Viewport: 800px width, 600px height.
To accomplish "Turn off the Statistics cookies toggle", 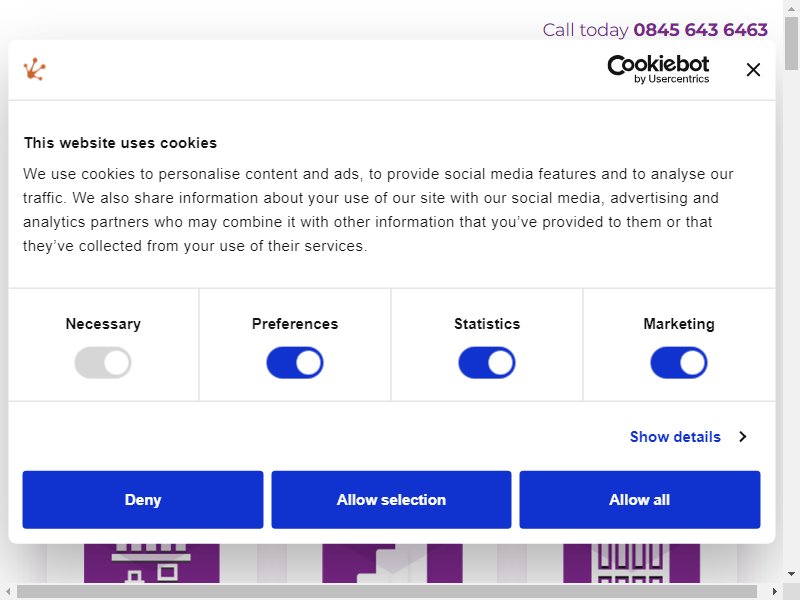I will tap(487, 363).
